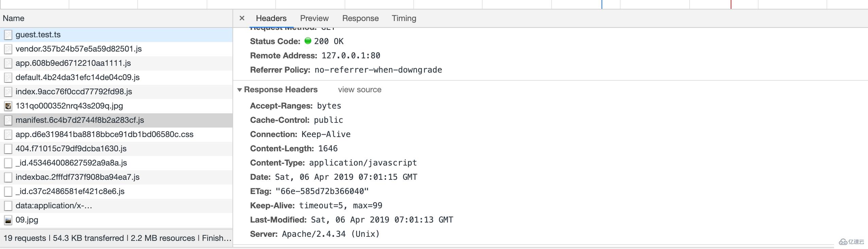Click the Keep-Alive value timeout=5, max=99

click(x=341, y=206)
